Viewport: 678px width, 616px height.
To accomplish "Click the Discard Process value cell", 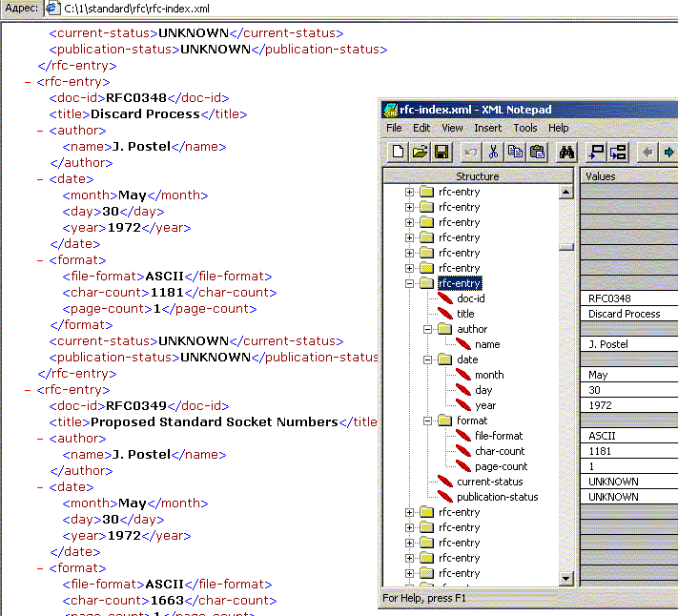I will [x=629, y=313].
